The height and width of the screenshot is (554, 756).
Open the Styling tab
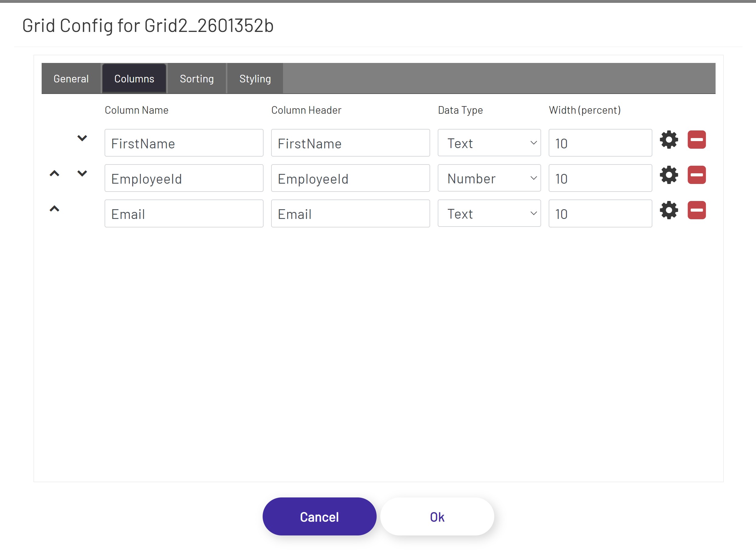[x=255, y=78]
